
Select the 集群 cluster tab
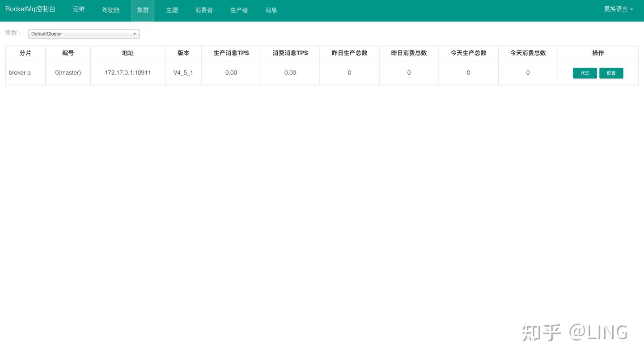coord(143,10)
